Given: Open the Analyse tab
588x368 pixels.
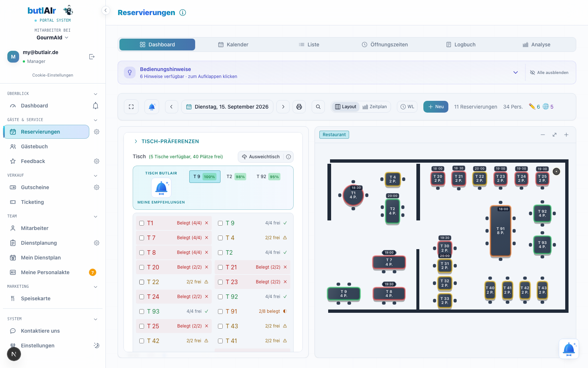Looking at the screenshot, I should (x=537, y=45).
